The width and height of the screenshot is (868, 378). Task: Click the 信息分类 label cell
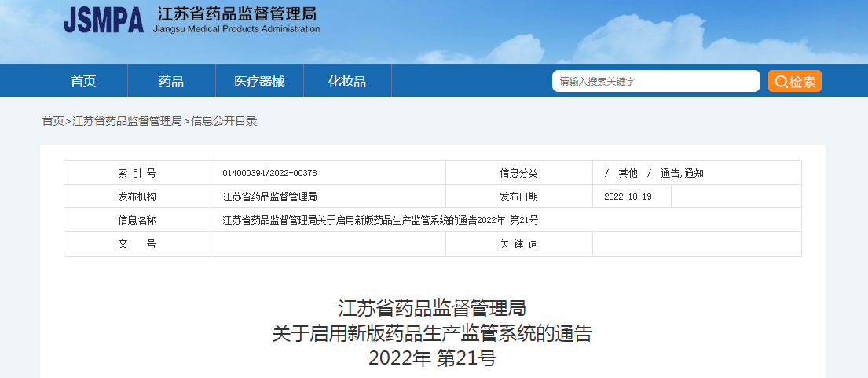518,173
